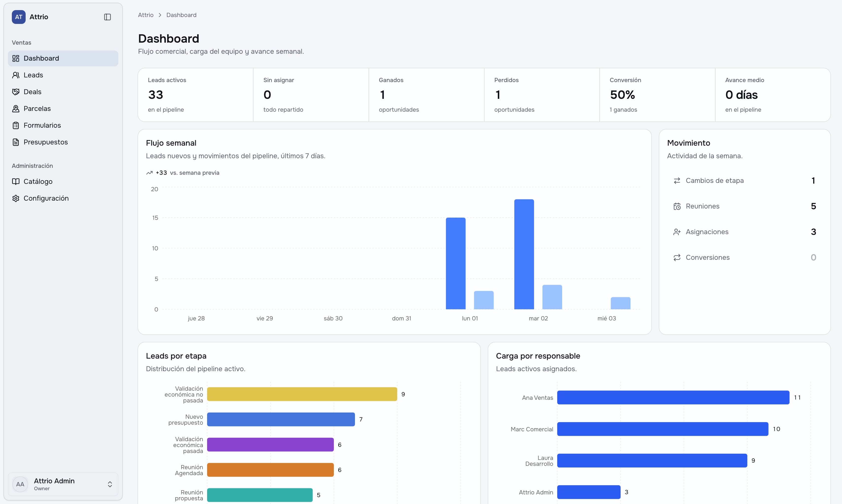This screenshot has width=842, height=504.
Task: Click the Formularios clipboard icon
Action: (x=16, y=125)
